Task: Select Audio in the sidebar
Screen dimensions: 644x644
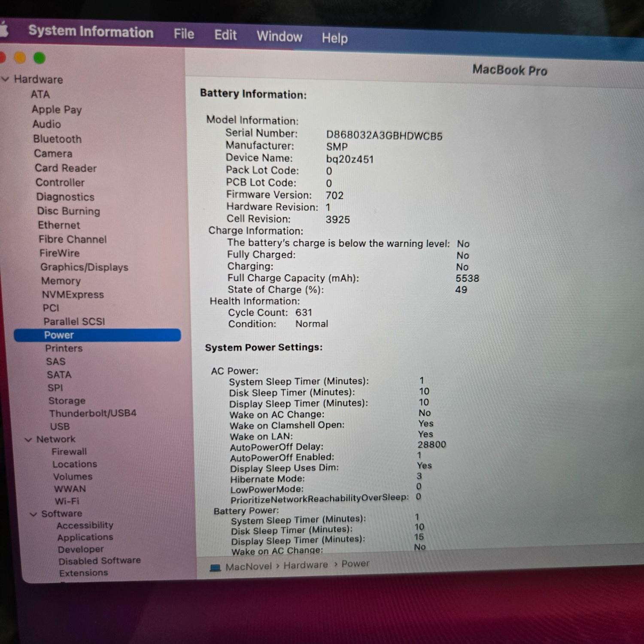Action: 47,124
